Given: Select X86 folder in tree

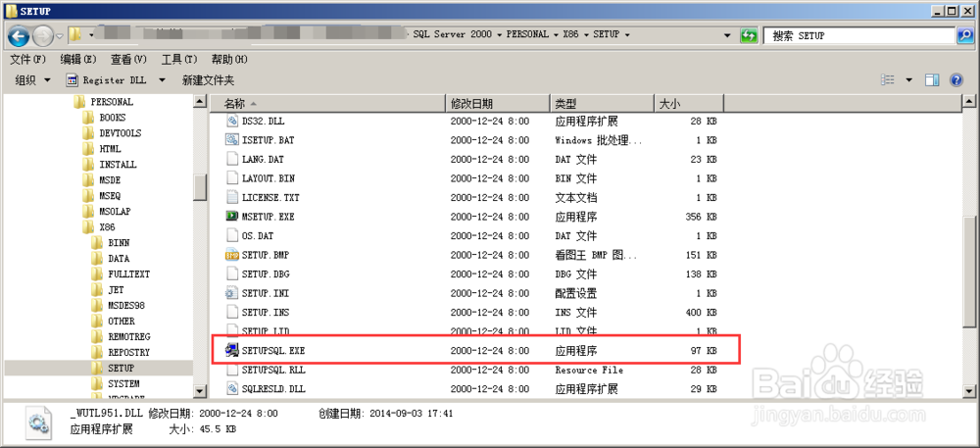Looking at the screenshot, I should coord(106,227).
